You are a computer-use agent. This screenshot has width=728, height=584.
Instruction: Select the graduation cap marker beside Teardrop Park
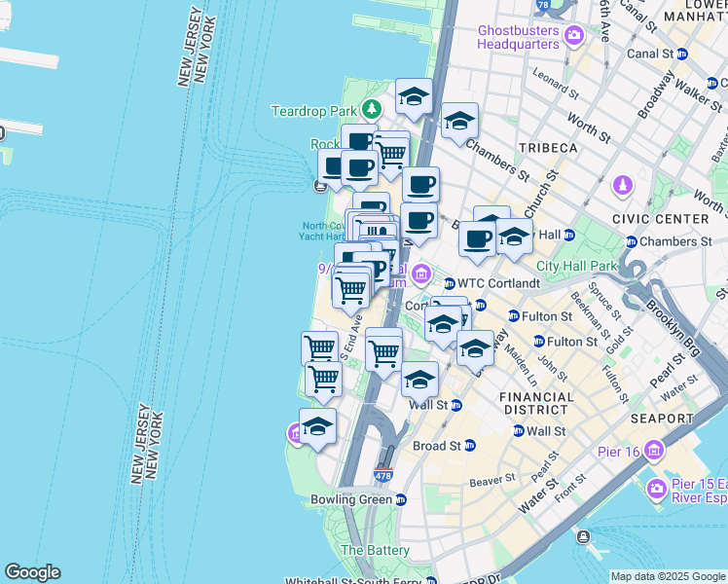414,97
